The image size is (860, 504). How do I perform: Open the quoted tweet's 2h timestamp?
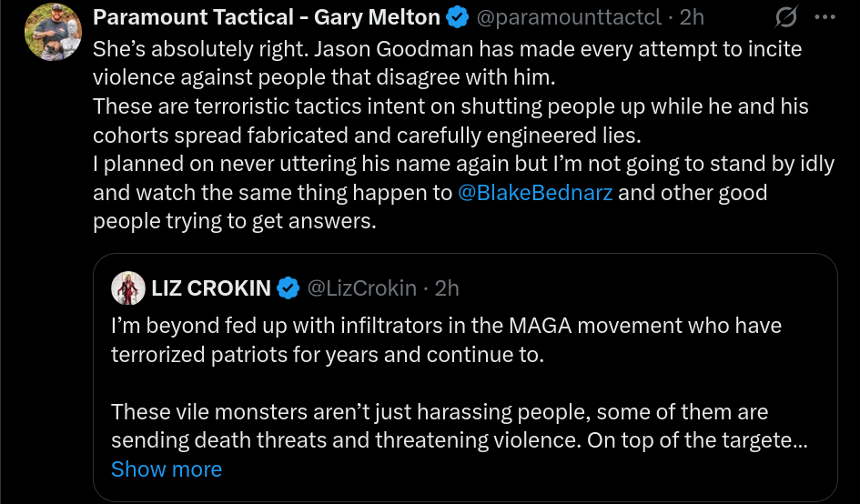pyautogui.click(x=447, y=288)
